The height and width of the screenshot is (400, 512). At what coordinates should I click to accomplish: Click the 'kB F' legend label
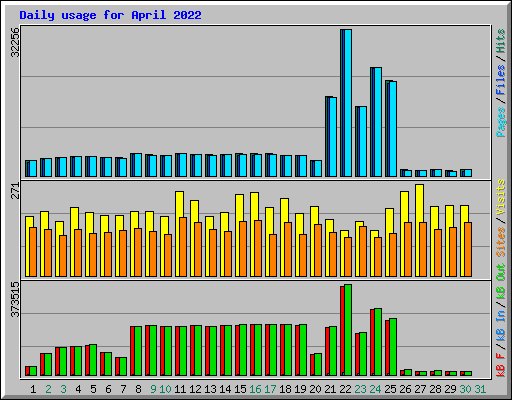click(x=500, y=365)
